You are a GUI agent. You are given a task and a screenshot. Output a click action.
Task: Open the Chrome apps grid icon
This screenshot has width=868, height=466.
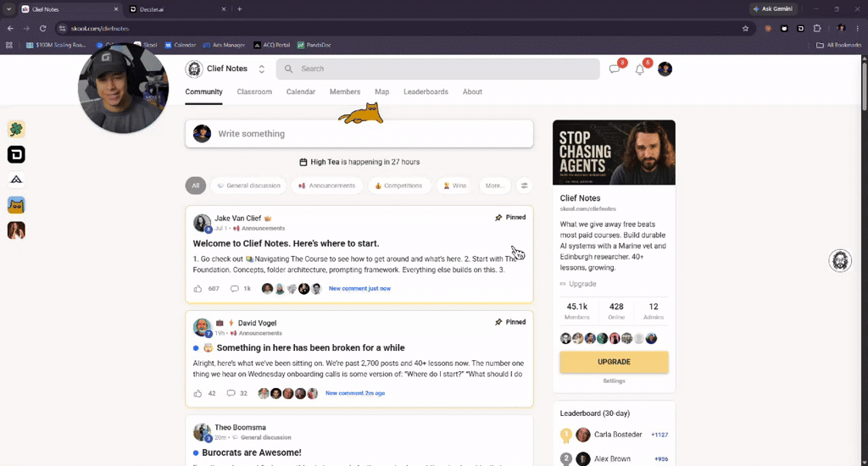(x=8, y=45)
